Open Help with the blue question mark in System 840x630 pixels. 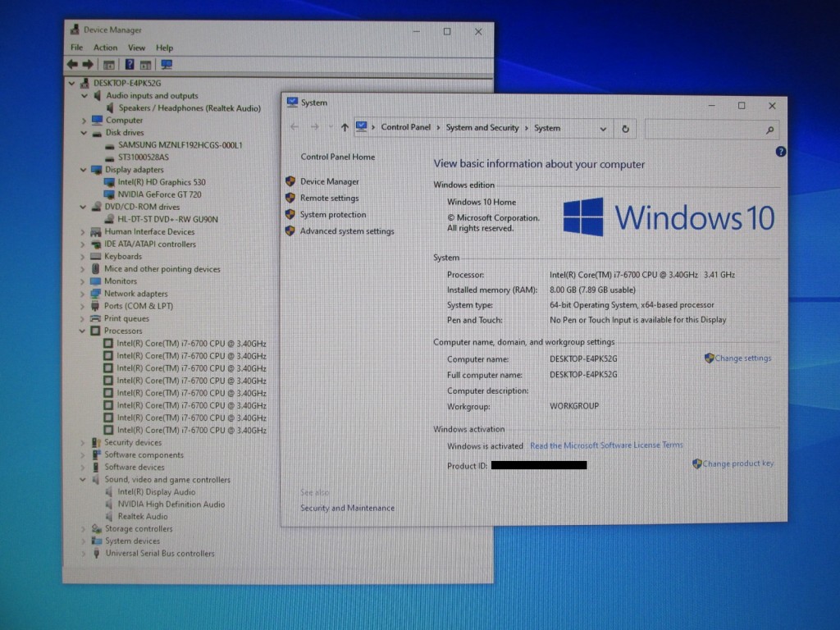click(781, 152)
